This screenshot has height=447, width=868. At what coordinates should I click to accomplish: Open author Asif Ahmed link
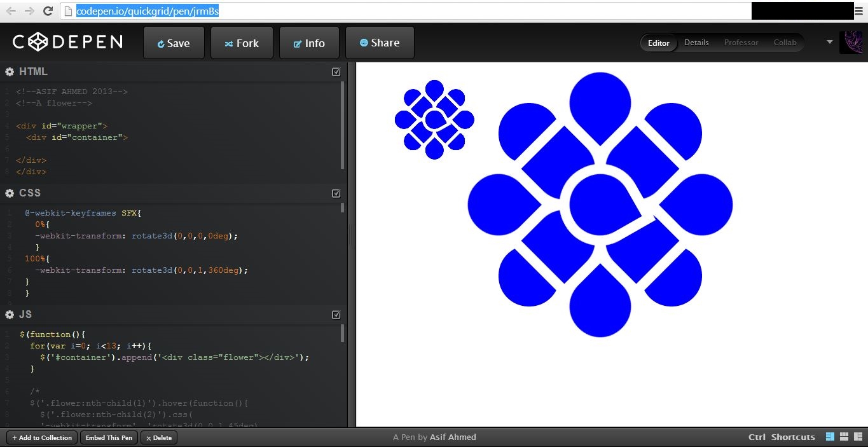tap(453, 437)
